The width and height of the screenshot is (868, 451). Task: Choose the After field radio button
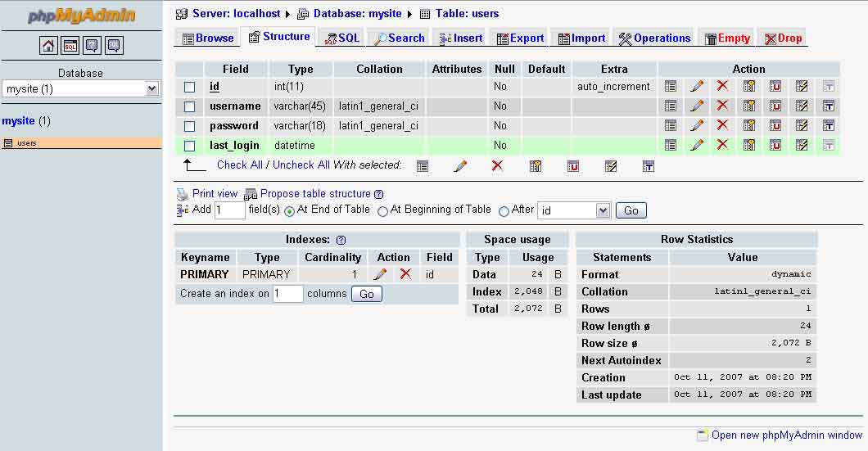pos(504,211)
